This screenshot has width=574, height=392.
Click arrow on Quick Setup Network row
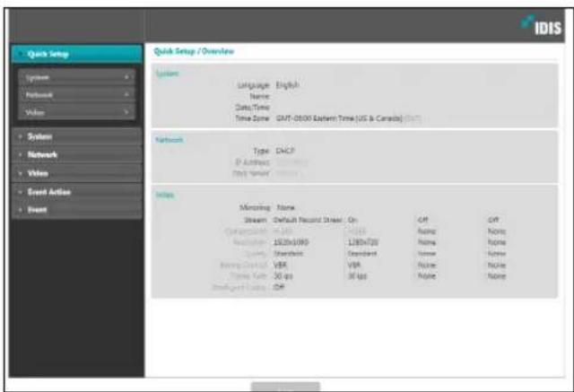126,94
